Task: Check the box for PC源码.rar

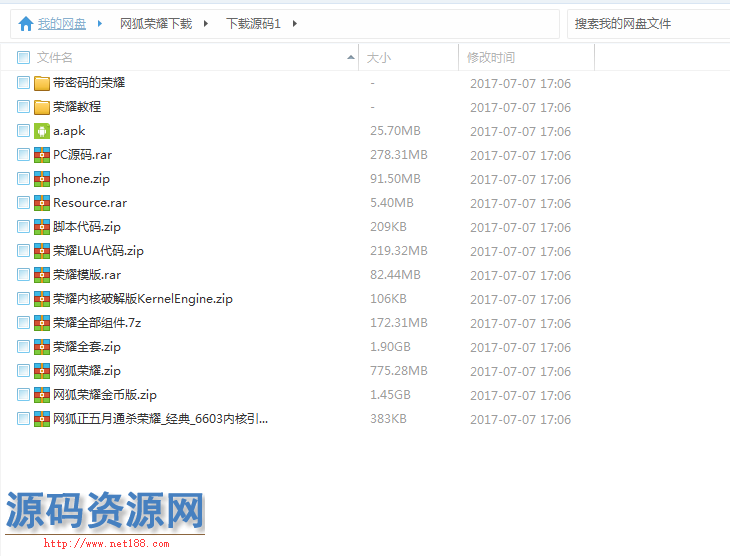Action: (23, 155)
